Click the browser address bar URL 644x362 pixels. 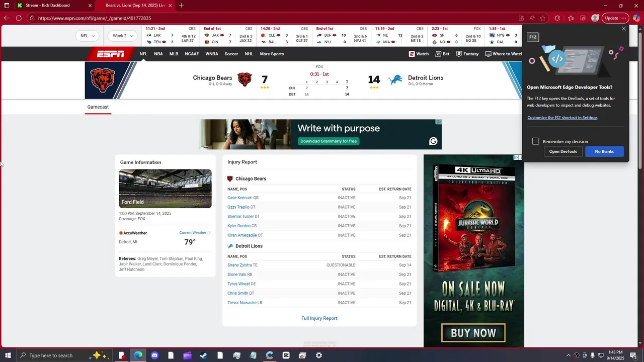tap(95, 18)
